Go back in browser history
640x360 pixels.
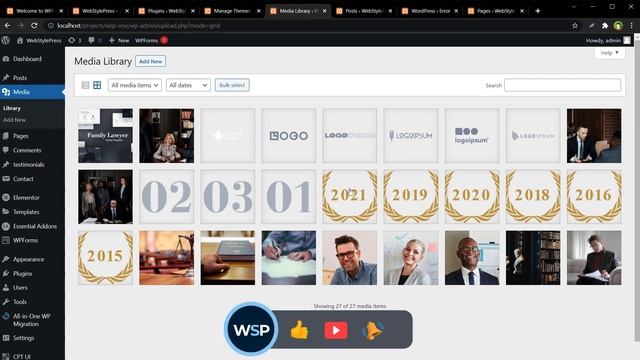pos(7,25)
